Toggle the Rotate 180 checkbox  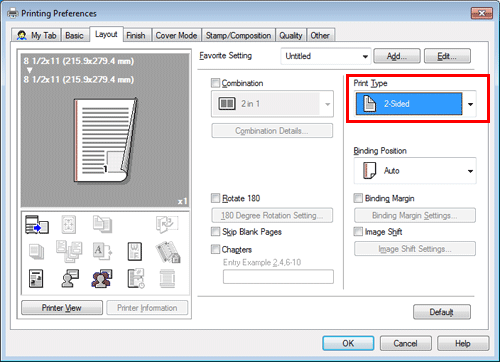(x=215, y=198)
